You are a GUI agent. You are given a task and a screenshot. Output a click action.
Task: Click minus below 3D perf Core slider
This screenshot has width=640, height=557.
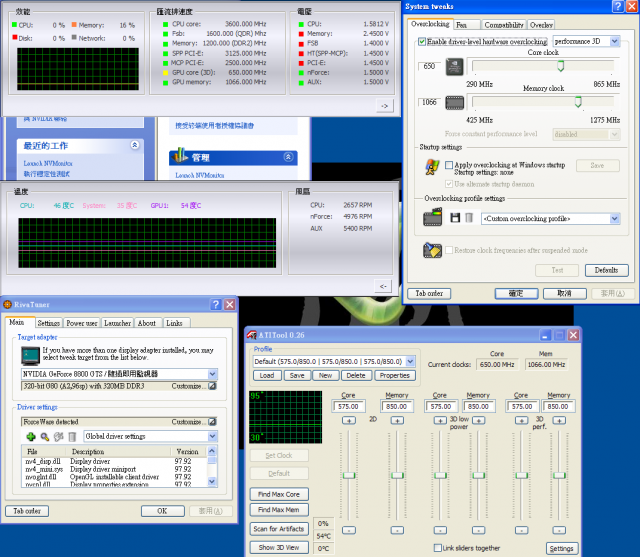point(521,530)
